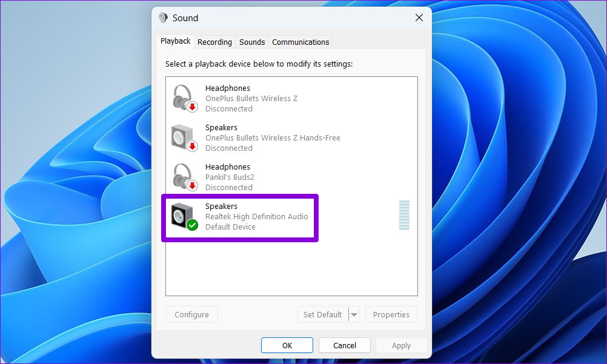Close the Sound dialog window
The width and height of the screenshot is (607, 364).
[x=419, y=18]
